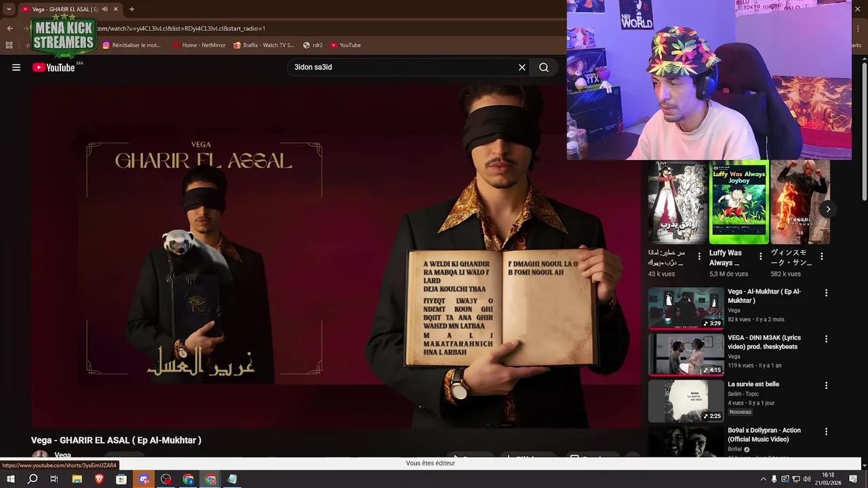This screenshot has width=868, height=488.
Task: Click the 'Selim - Topic' channel name
Action: tap(743, 394)
